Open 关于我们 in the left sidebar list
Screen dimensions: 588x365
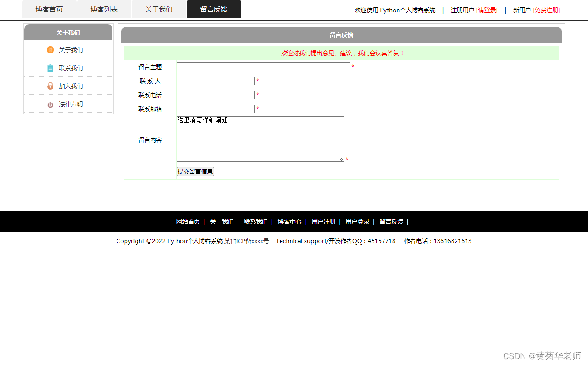(71, 50)
